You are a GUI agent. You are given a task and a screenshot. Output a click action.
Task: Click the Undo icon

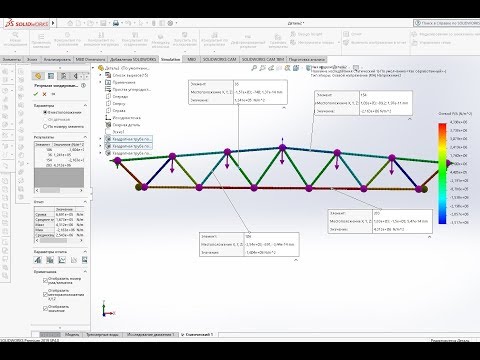point(128,23)
